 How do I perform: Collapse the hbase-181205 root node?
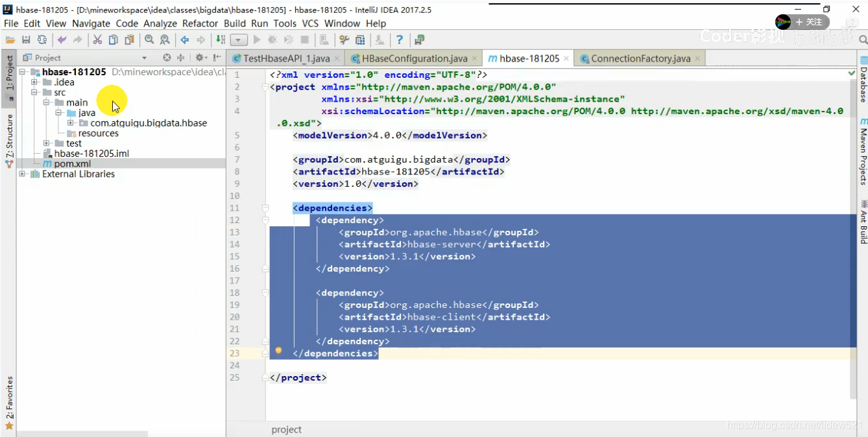23,72
